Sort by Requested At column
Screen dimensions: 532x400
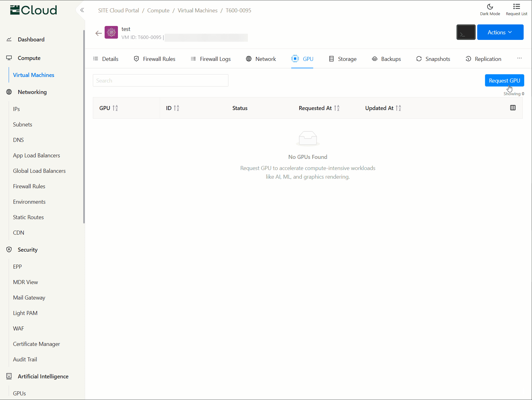337,108
